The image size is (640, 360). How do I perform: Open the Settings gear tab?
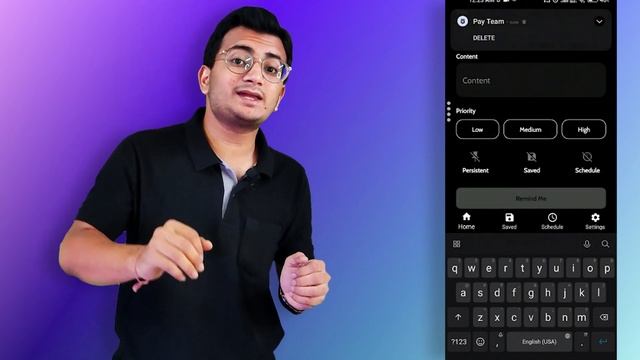595,221
